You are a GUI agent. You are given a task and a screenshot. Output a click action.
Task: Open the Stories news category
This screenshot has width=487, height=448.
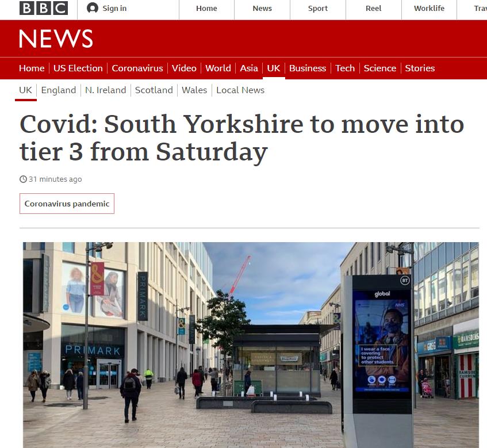[420, 68]
